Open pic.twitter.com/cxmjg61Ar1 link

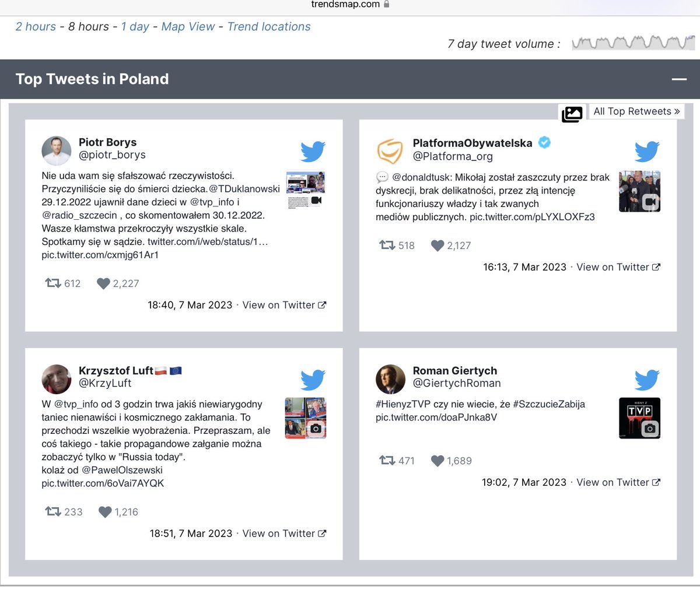pos(100,255)
